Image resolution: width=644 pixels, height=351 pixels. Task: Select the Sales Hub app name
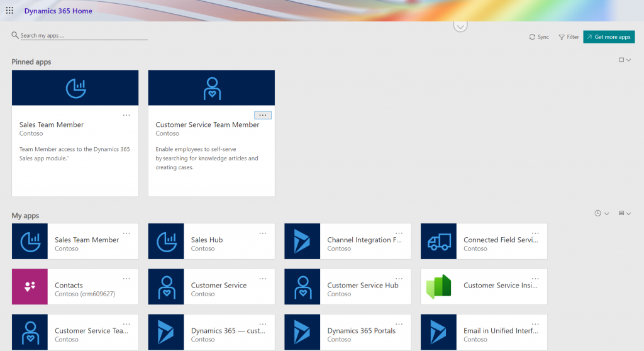pyautogui.click(x=207, y=240)
